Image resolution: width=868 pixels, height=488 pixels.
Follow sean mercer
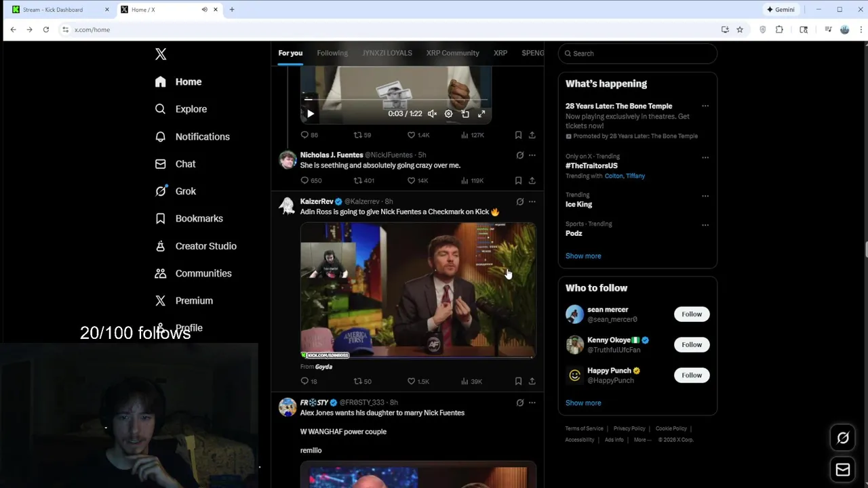point(692,314)
